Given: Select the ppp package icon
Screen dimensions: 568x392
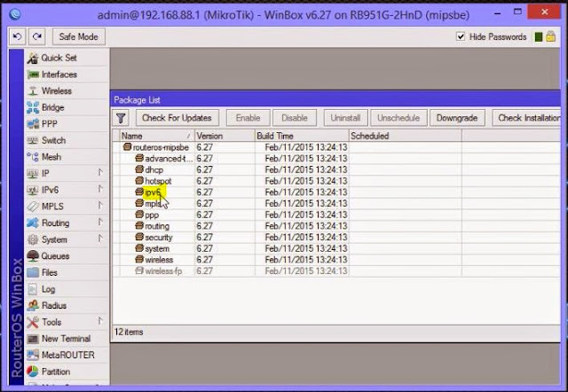Looking at the screenshot, I should coord(139,215).
